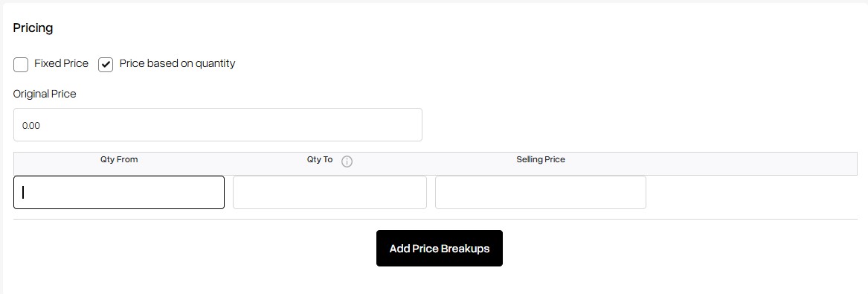Screen dimensions: 868x294
Task: Select the Qty To input box
Action: tap(330, 192)
